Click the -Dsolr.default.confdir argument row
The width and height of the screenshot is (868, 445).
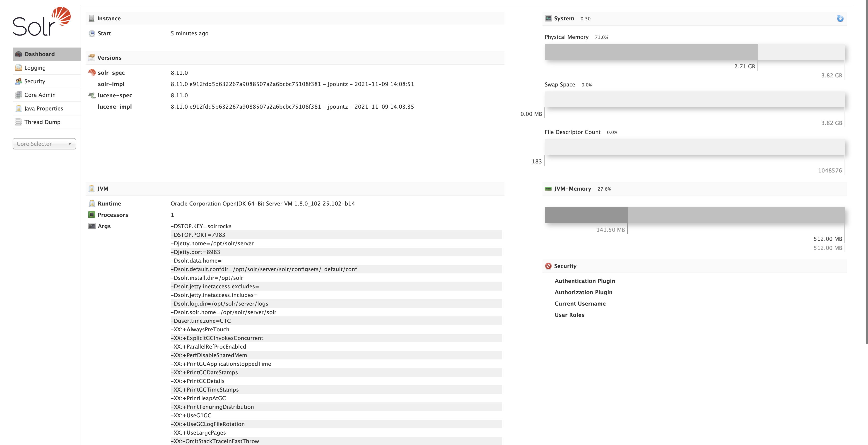click(x=336, y=269)
